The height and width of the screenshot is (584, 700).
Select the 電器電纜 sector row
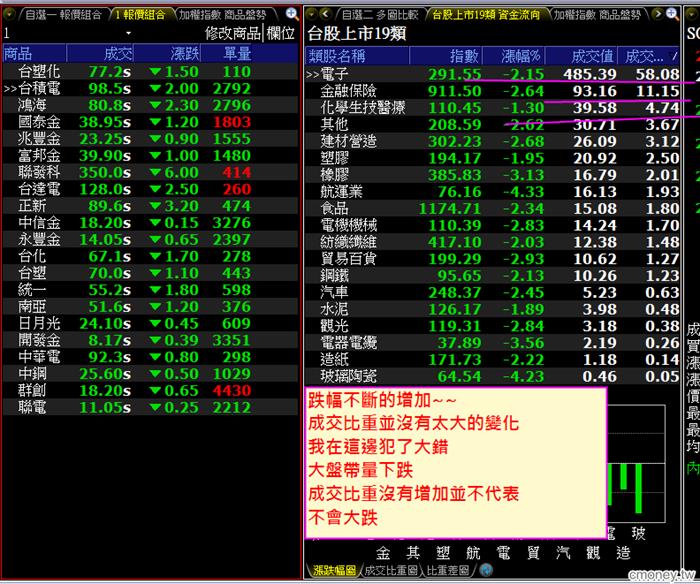click(x=493, y=343)
